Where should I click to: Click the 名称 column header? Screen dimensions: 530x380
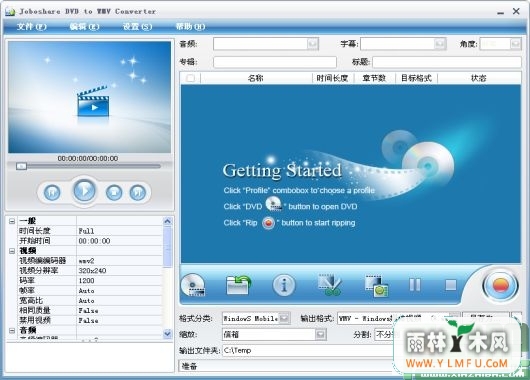pos(256,78)
